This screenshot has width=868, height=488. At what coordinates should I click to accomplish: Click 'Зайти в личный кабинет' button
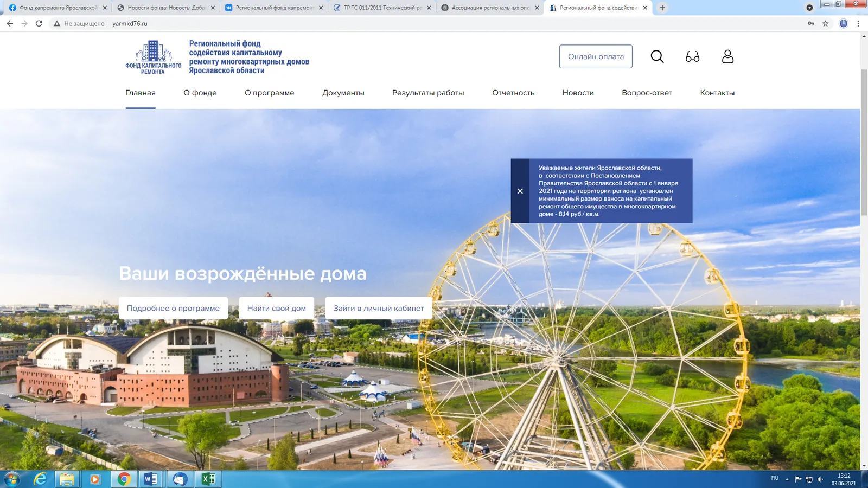(x=378, y=308)
